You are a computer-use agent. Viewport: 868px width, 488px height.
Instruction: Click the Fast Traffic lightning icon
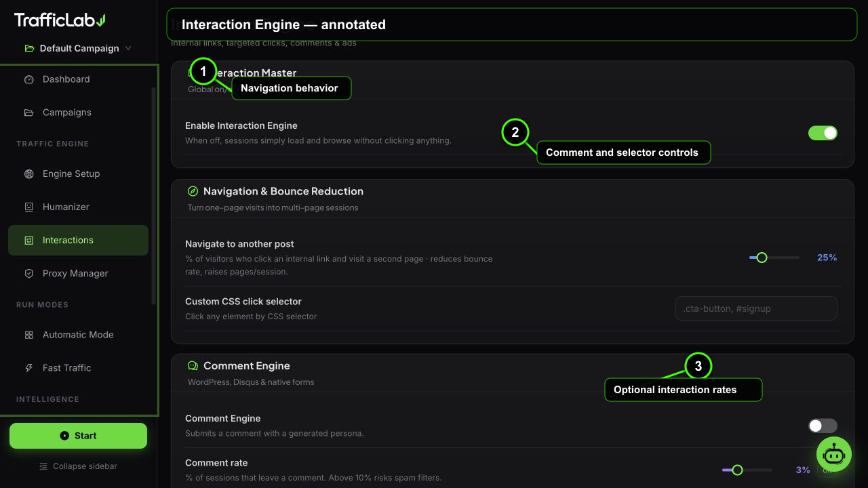point(29,368)
